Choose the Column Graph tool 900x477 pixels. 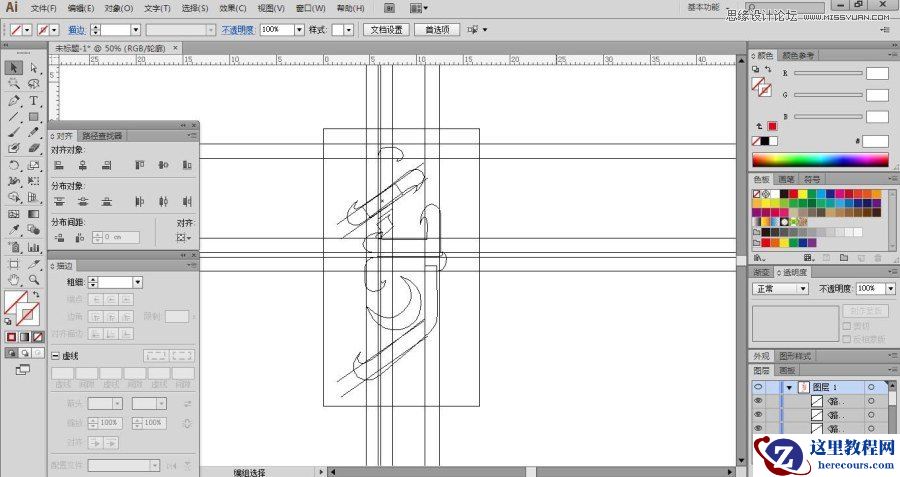(x=34, y=247)
